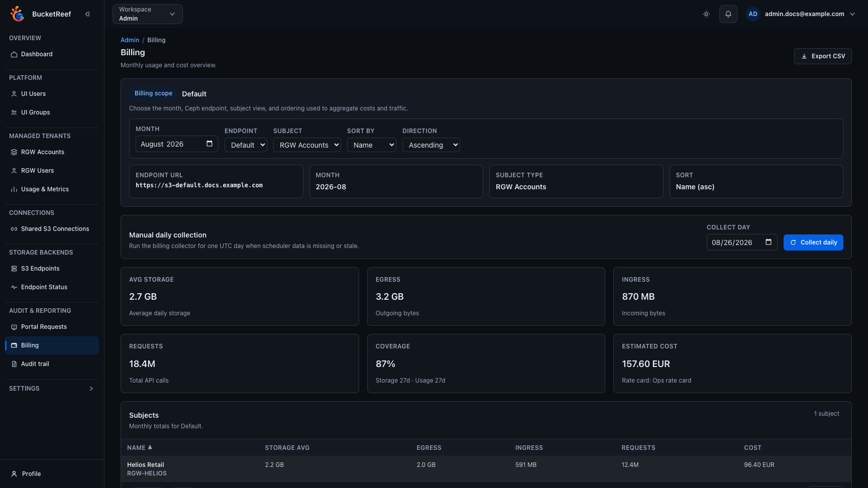Image resolution: width=868 pixels, height=488 pixels.
Task: Click the Storage Avg column header
Action: coord(287,448)
